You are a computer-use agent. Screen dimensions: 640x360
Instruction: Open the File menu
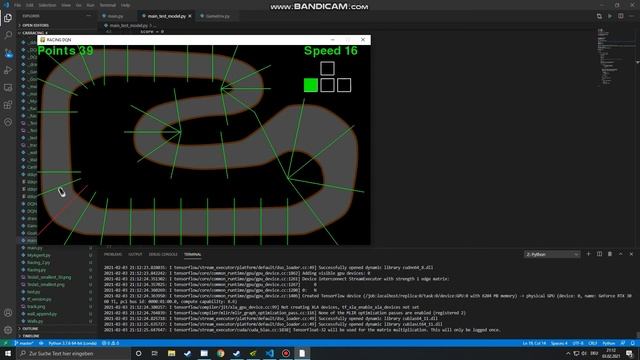click(x=18, y=5)
